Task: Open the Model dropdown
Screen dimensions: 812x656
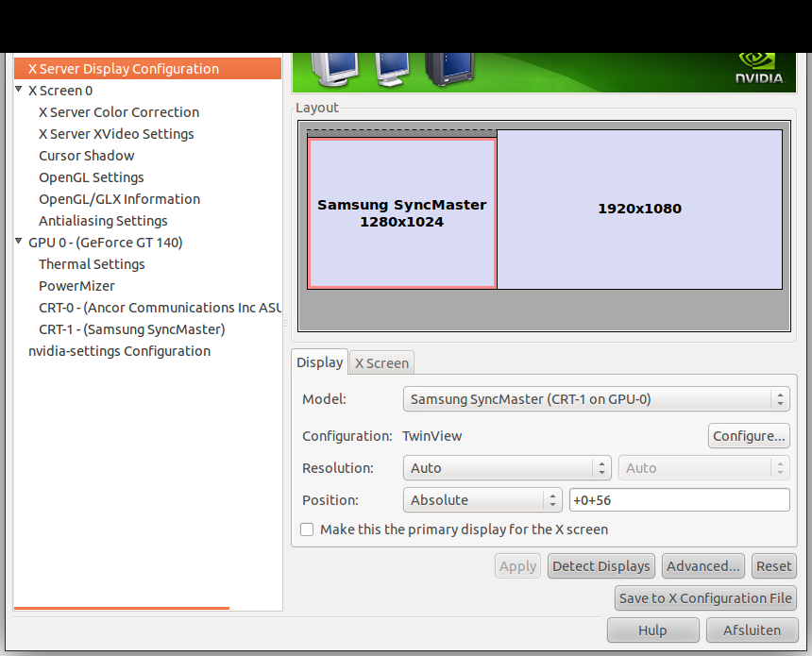Action: (596, 399)
